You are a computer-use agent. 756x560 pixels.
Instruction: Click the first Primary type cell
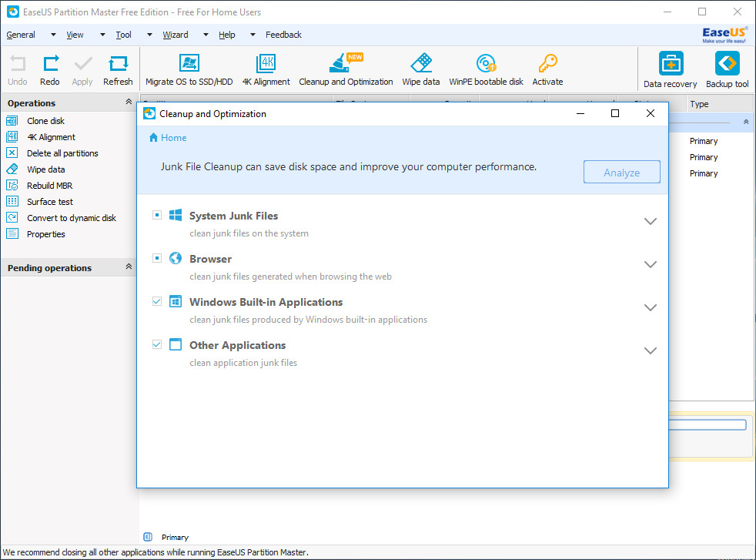pyautogui.click(x=704, y=141)
